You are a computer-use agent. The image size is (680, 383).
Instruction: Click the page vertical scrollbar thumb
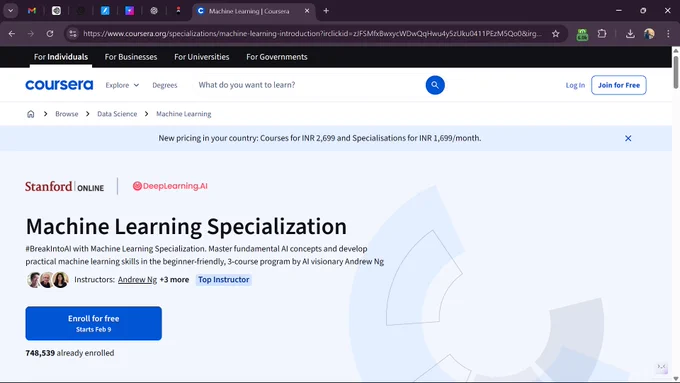[x=676, y=72]
